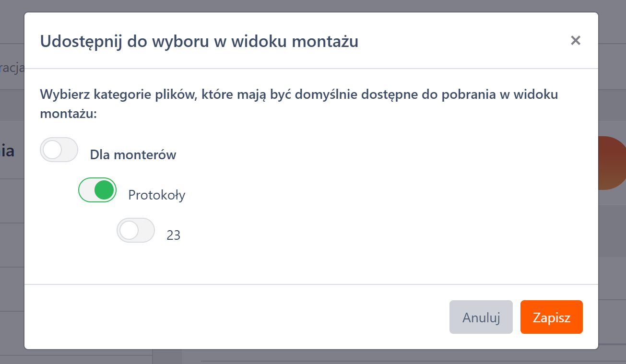Click the "Protokoły" category label
The image size is (626, 364).
156,195
